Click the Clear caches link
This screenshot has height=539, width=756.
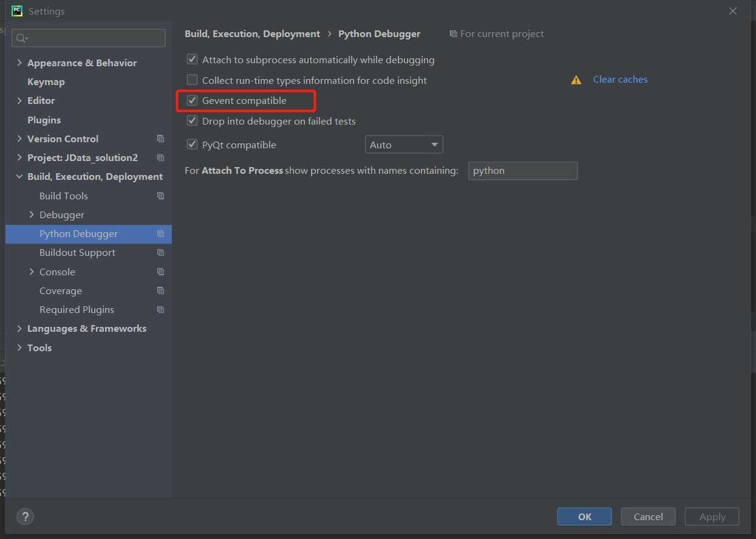620,80
